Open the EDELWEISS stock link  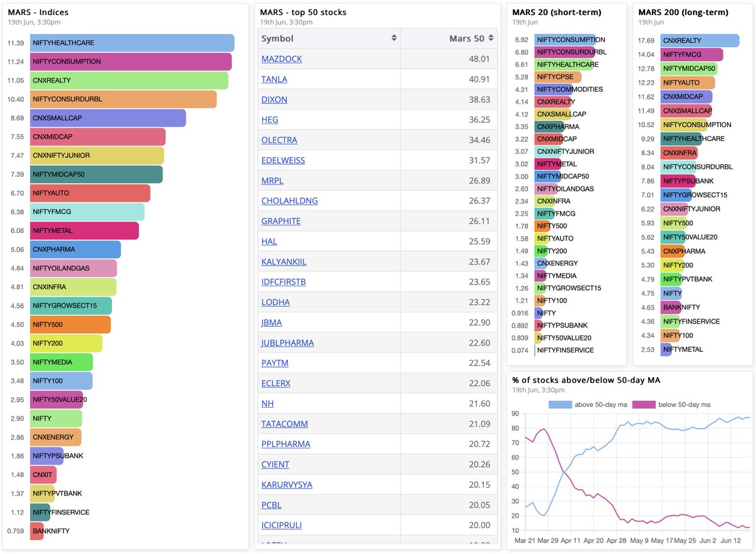(x=283, y=160)
